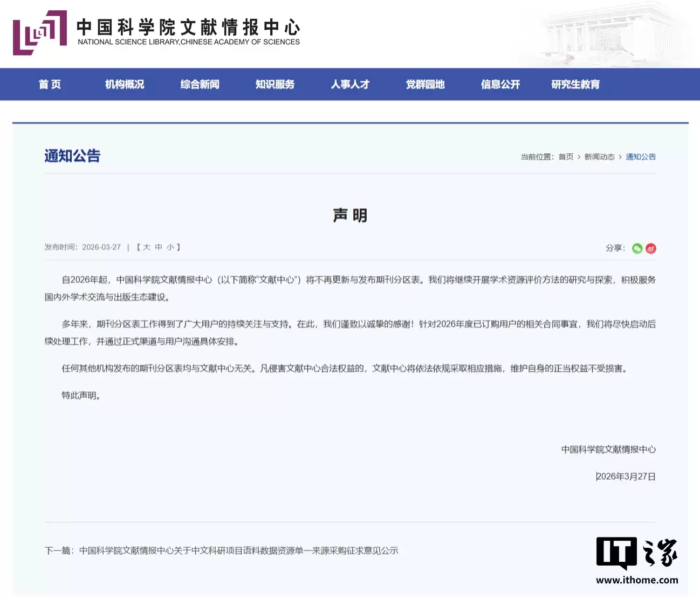Image resolution: width=700 pixels, height=599 pixels.
Task: Share the announcement via Weibo icon
Action: click(x=650, y=248)
